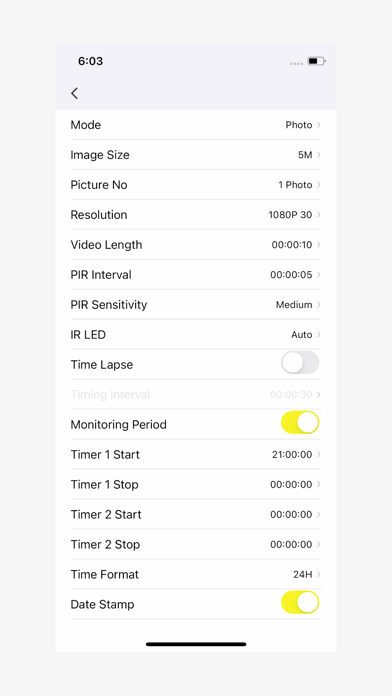The height and width of the screenshot is (696, 392).
Task: Tap the chevron beside Medium sensitivity
Action: [x=319, y=304]
